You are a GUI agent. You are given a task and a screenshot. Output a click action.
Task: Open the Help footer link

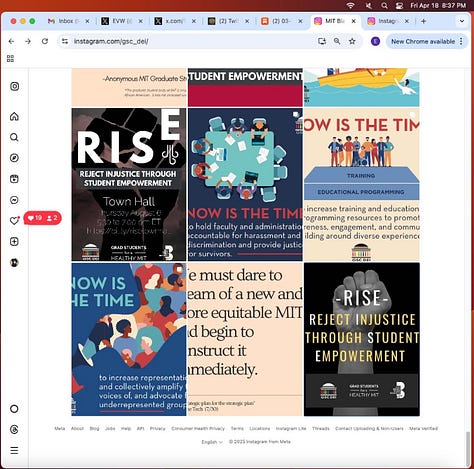pos(126,429)
